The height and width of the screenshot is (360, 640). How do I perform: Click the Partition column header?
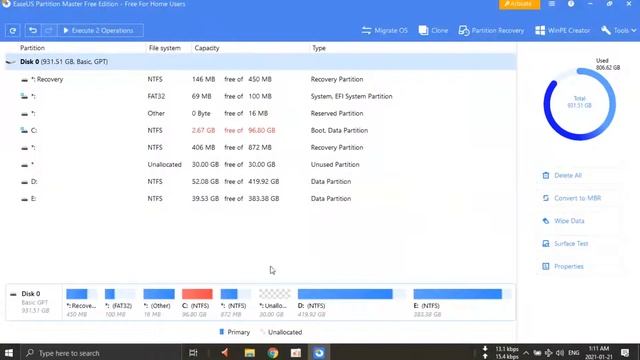[32, 48]
